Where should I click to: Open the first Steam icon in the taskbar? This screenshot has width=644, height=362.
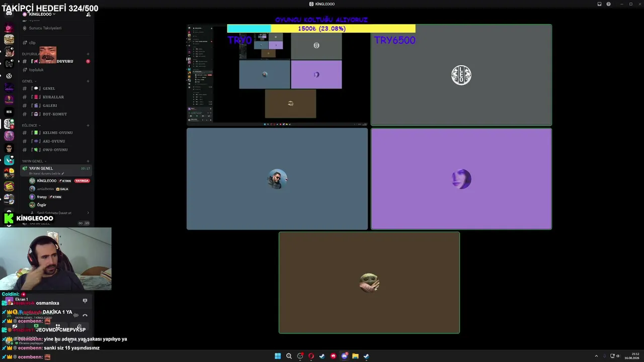coord(322,356)
